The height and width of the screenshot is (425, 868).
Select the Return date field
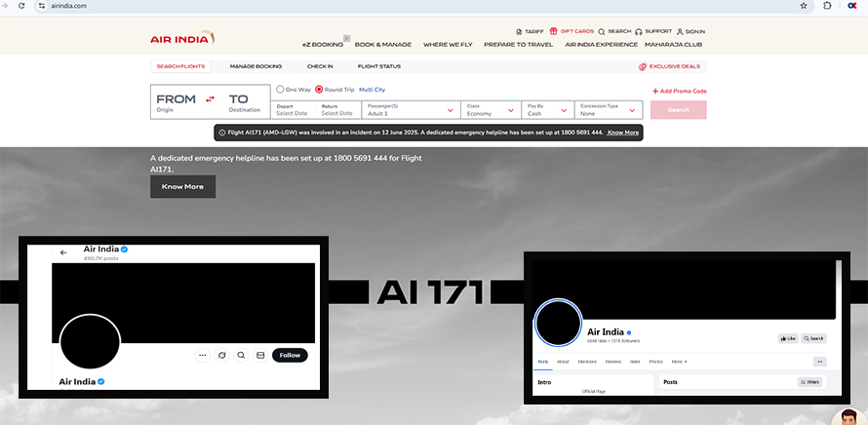click(336, 109)
